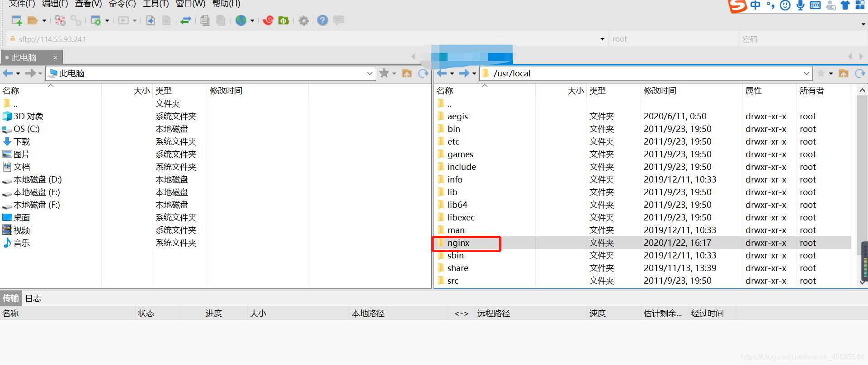The width and height of the screenshot is (868, 365).
Task: Open the 窗口(W) menu
Action: pos(190,4)
